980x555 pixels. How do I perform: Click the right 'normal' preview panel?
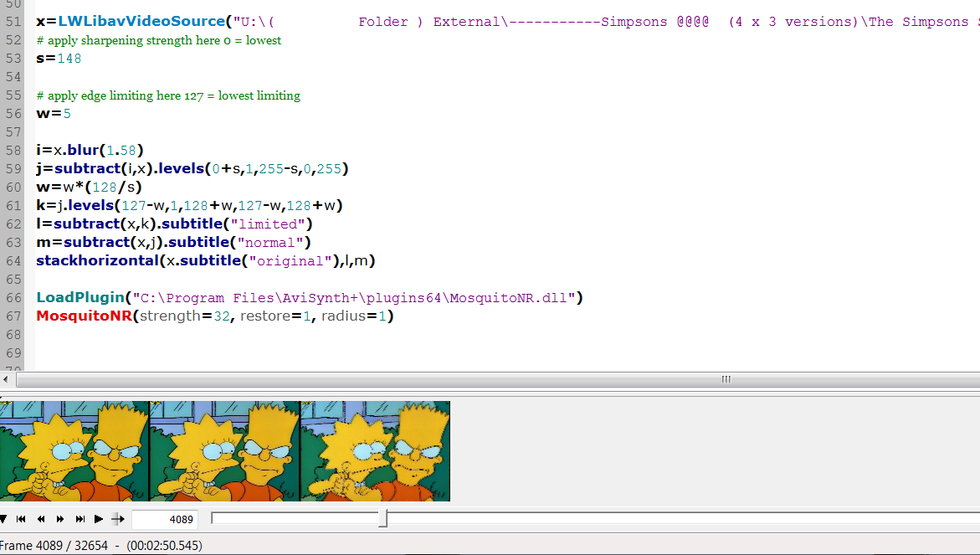[375, 451]
